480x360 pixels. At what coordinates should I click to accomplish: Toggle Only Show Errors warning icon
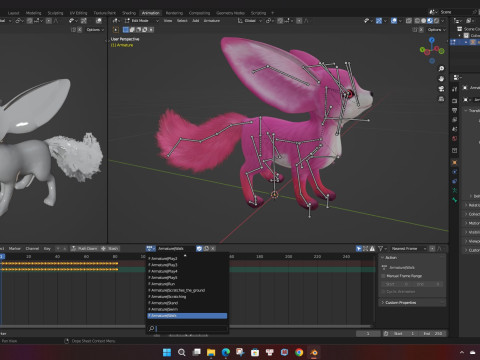pos(372,249)
